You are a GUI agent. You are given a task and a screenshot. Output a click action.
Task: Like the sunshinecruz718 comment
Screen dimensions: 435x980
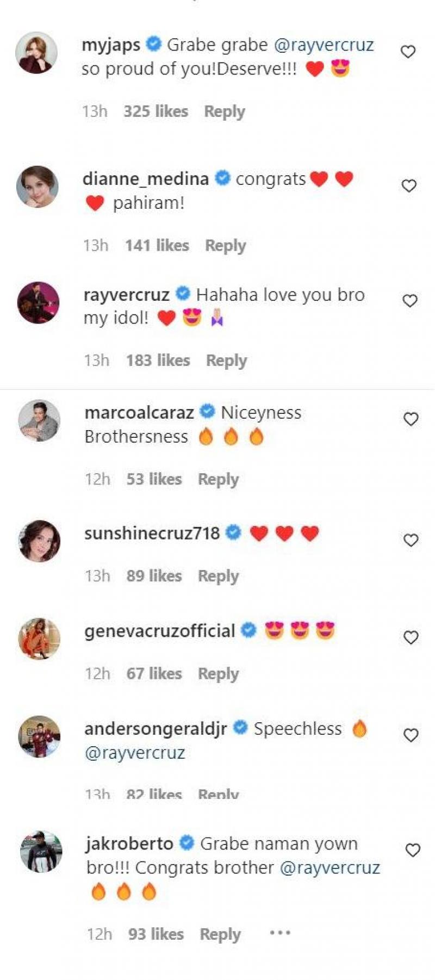coord(411,540)
